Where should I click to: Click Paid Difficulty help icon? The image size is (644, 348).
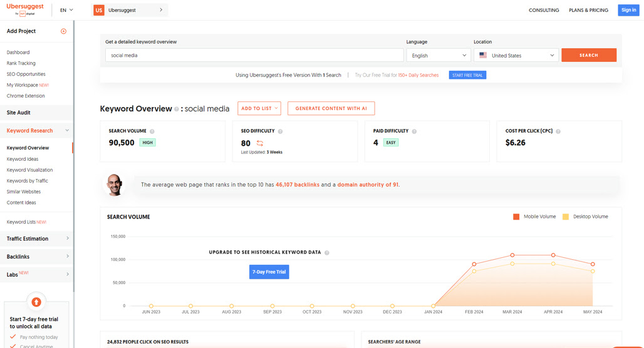pyautogui.click(x=414, y=131)
